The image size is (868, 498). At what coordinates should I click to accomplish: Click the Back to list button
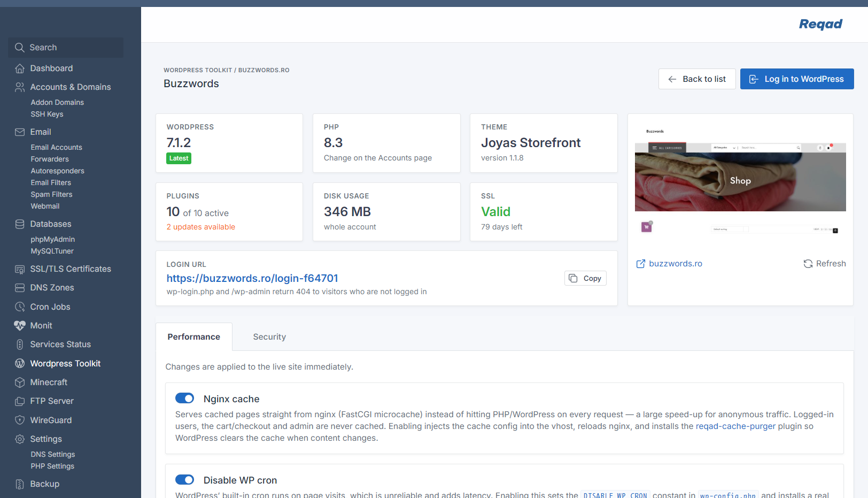pyautogui.click(x=697, y=79)
